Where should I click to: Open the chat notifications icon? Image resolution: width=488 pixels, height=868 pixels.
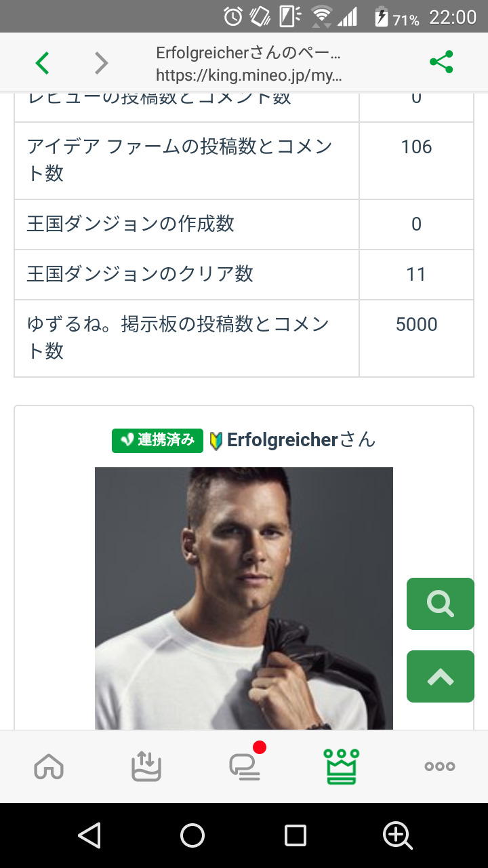point(245,767)
